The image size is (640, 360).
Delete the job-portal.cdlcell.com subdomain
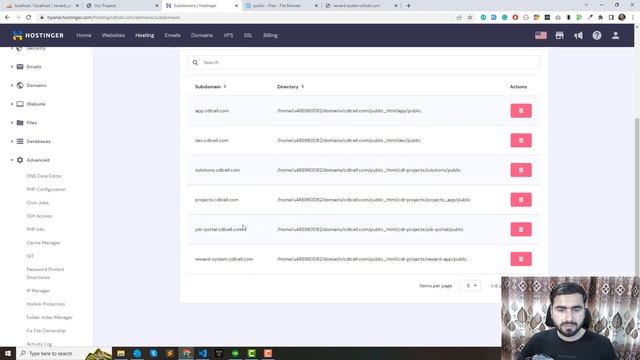click(x=521, y=229)
